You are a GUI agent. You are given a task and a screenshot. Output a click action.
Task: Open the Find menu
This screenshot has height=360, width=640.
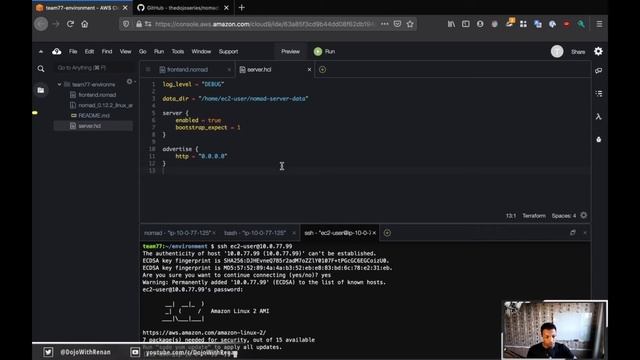coord(107,51)
